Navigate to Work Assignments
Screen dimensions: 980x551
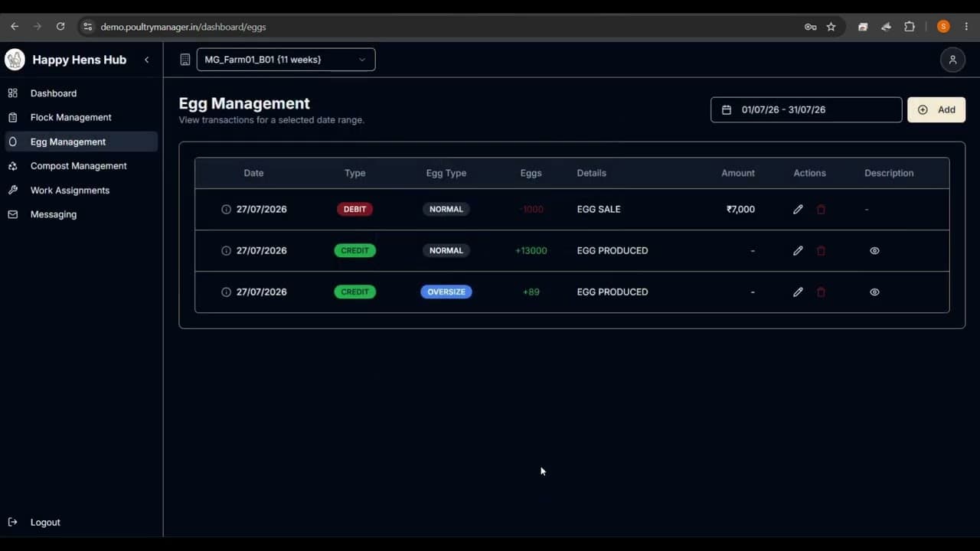point(70,190)
